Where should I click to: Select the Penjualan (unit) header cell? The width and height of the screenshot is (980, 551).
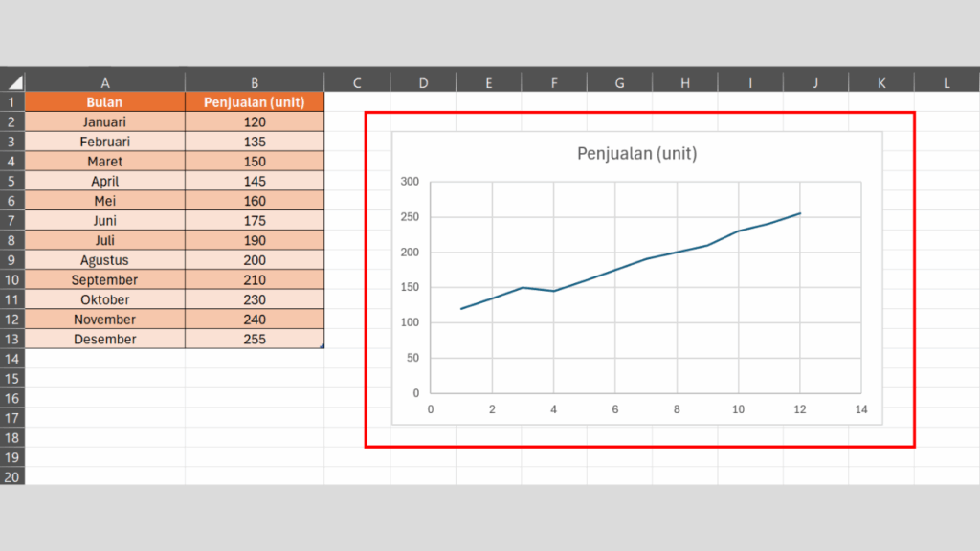click(254, 101)
